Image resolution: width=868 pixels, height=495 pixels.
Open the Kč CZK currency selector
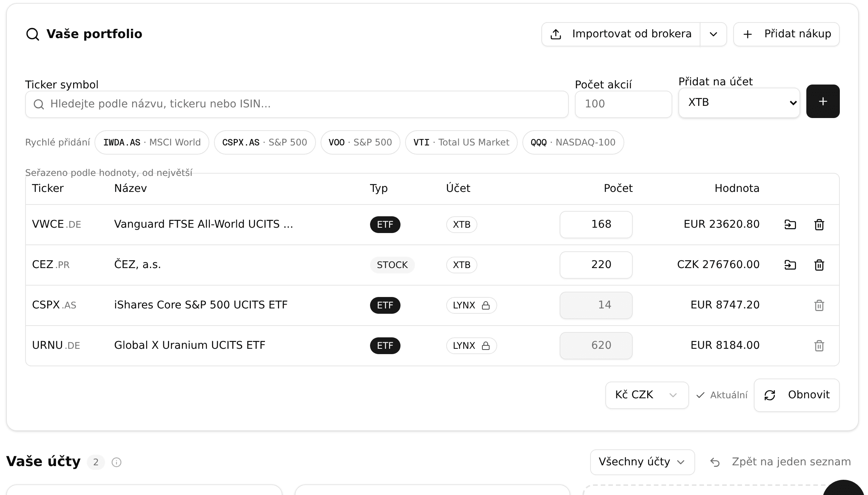(647, 395)
